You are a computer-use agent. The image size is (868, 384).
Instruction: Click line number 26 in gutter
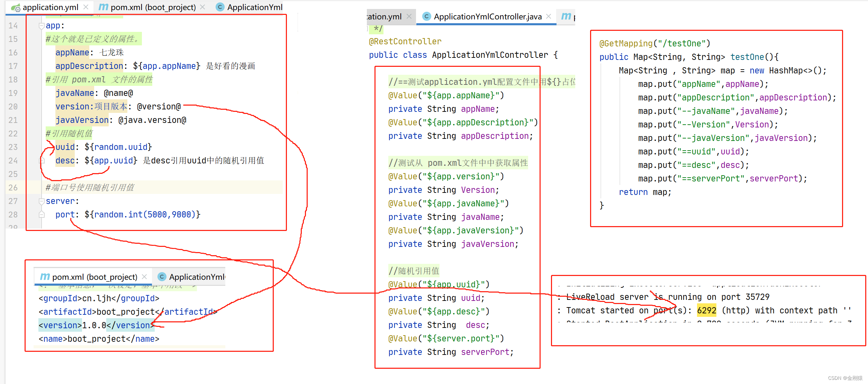[13, 188]
